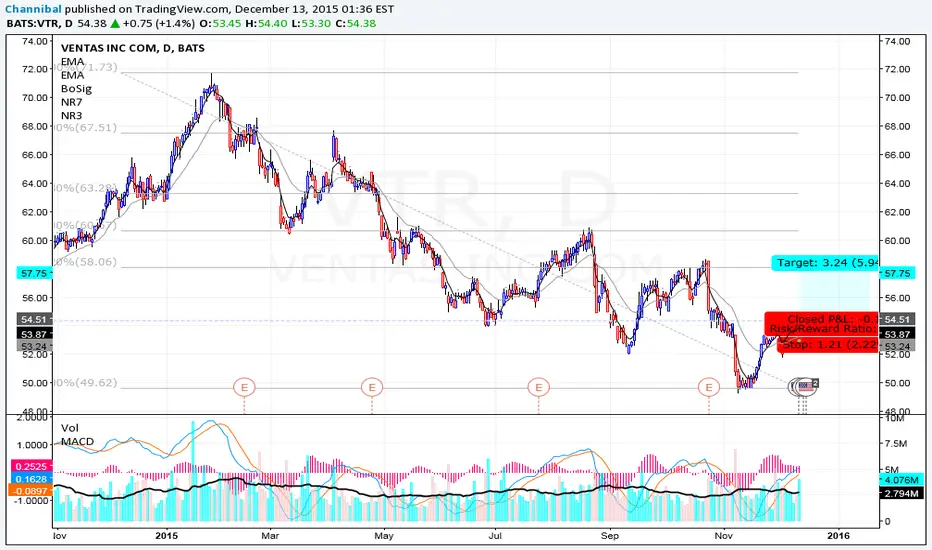Click the gray 53.24 tag on left axis
Screen dimensions: 932x550
click(34, 347)
